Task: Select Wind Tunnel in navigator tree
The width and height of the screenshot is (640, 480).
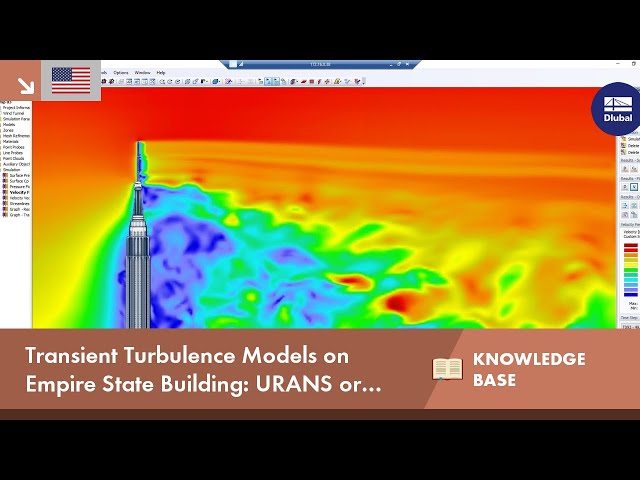Action: coord(14,113)
